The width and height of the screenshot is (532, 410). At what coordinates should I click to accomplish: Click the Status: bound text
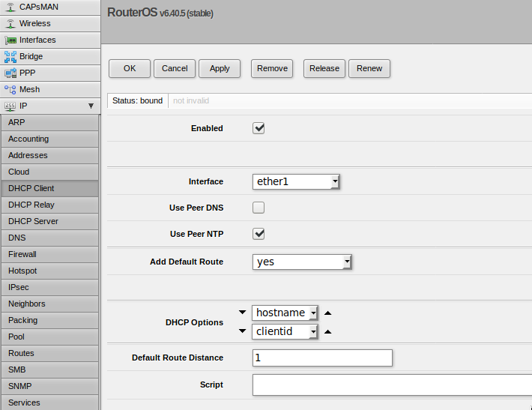pos(137,100)
